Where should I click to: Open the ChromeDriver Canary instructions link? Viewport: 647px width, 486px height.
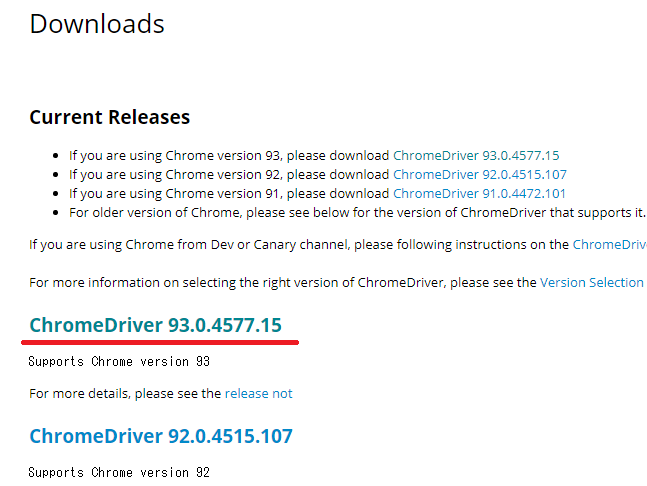(609, 245)
